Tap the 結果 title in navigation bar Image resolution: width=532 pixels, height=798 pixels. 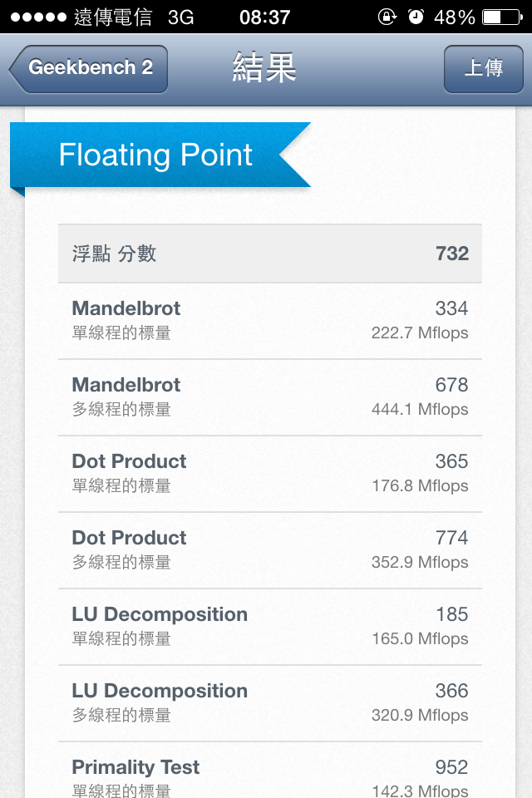264,68
